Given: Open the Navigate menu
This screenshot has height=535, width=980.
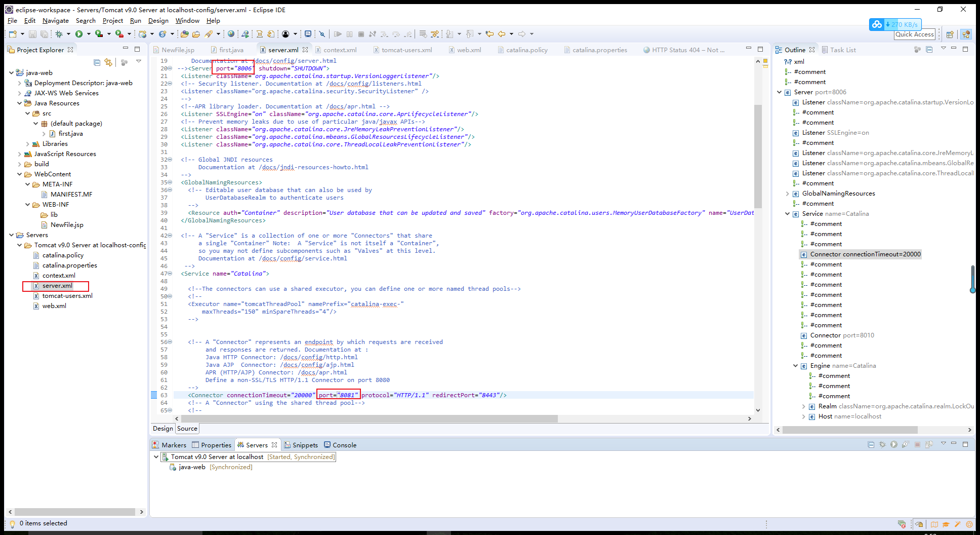Looking at the screenshot, I should [x=55, y=21].
